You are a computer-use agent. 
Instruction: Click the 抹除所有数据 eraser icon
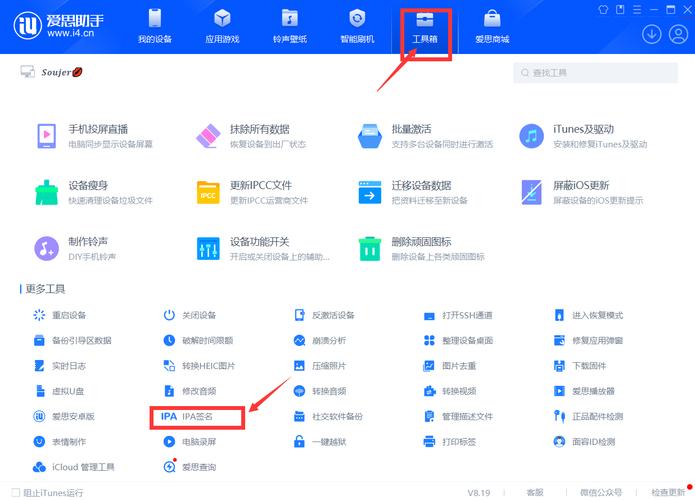click(208, 136)
